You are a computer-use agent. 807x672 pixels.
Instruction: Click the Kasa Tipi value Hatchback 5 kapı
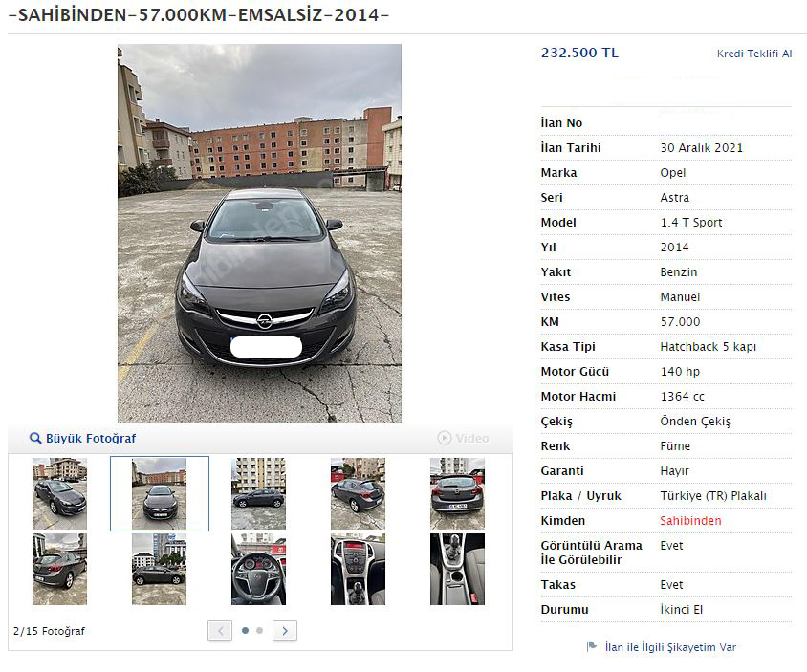[709, 347]
